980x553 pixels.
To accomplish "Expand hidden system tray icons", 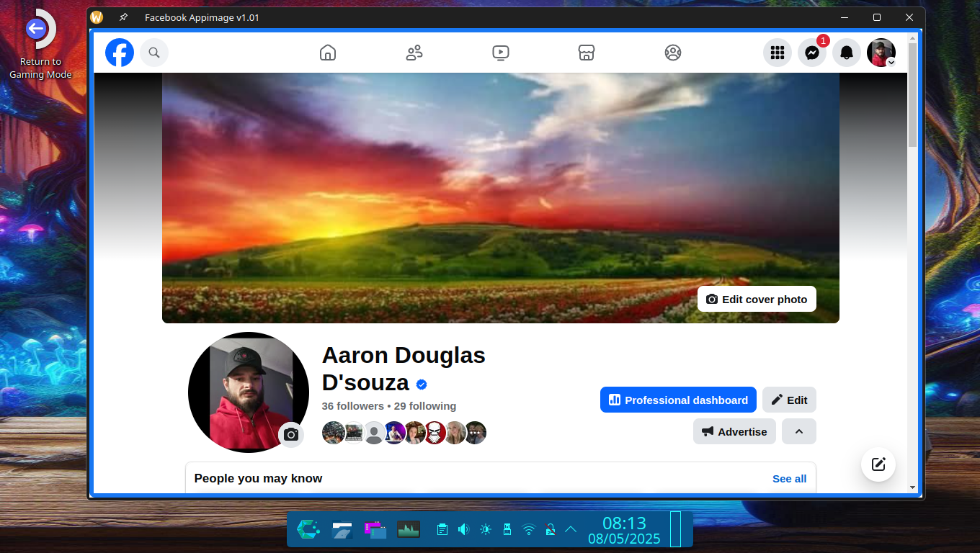I will click(x=571, y=529).
